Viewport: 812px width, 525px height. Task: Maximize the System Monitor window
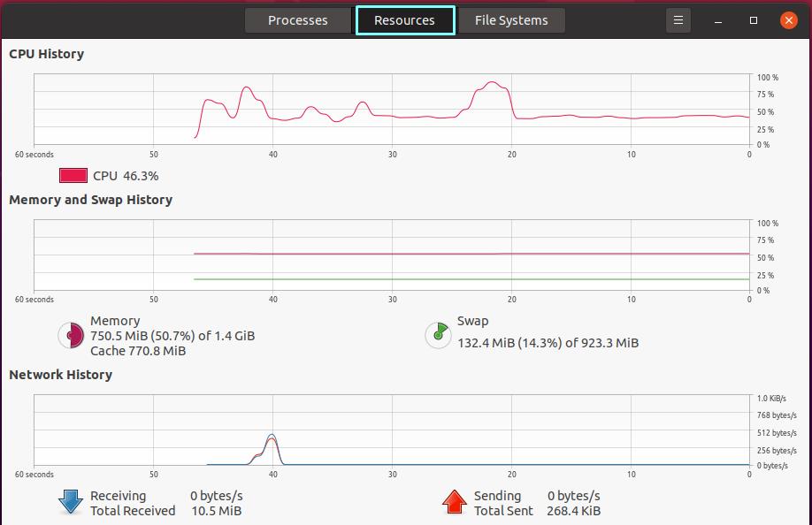coord(754,20)
